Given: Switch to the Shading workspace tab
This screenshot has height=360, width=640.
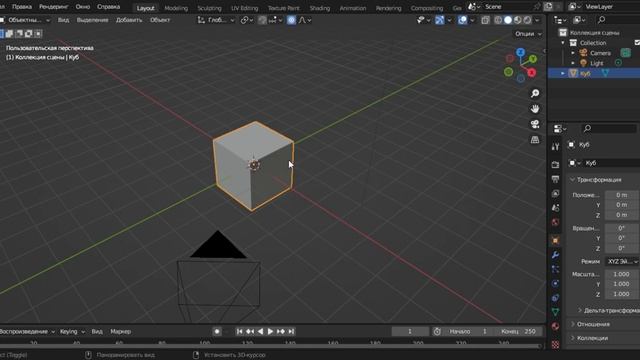Looking at the screenshot, I should [x=320, y=8].
